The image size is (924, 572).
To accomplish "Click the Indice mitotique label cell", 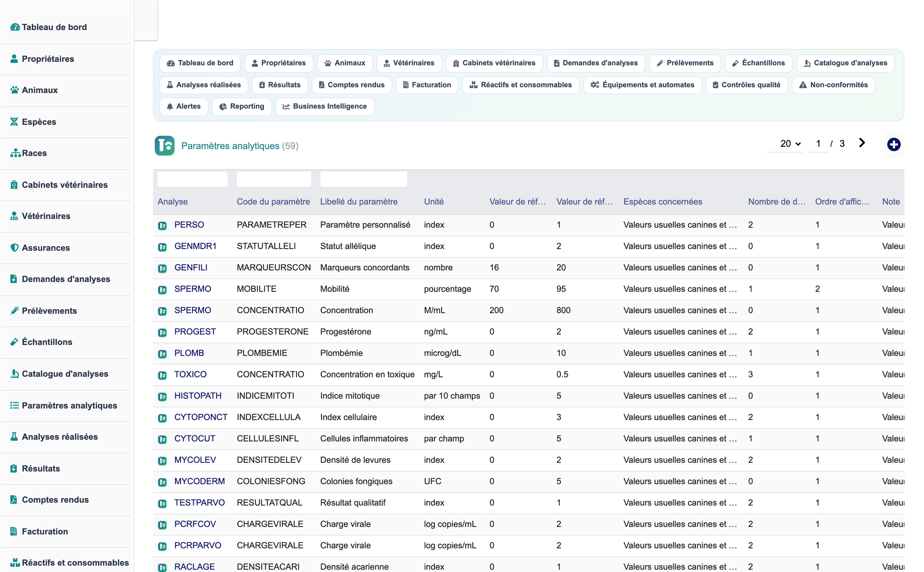I will pyautogui.click(x=350, y=396).
